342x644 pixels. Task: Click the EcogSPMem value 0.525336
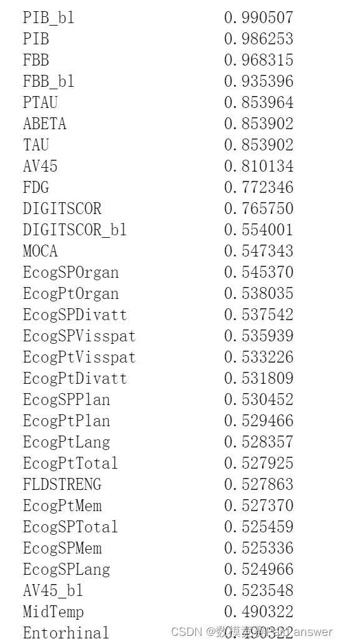tap(258, 548)
